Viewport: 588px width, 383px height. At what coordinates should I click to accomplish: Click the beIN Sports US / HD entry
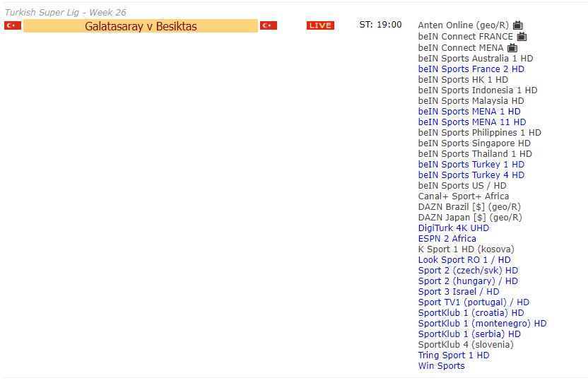click(x=462, y=186)
